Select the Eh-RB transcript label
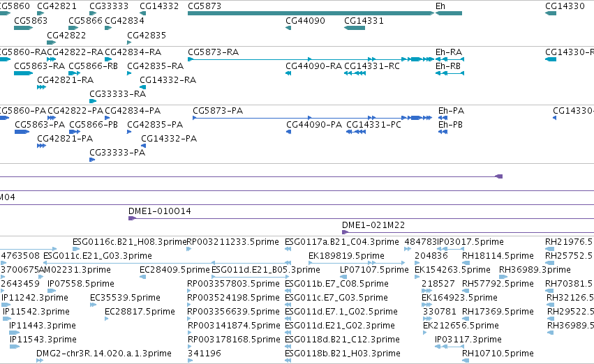The image size is (594, 364). [448, 66]
